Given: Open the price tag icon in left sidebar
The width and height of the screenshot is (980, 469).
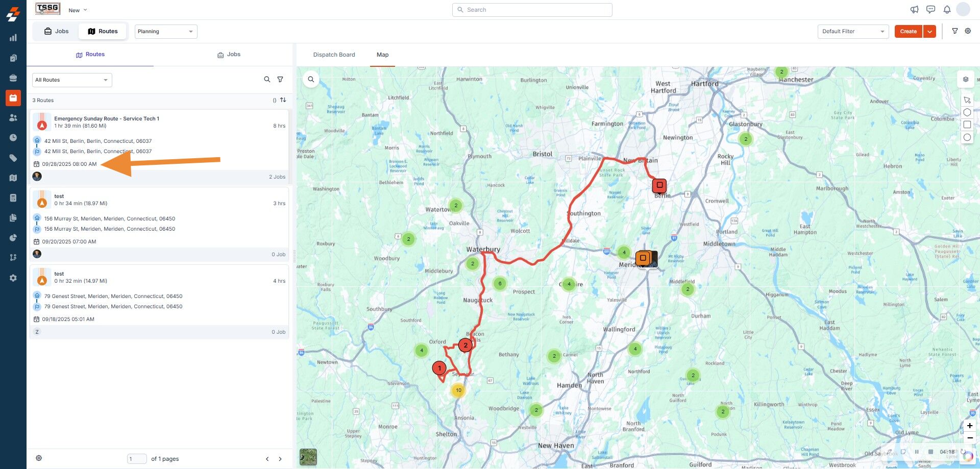Looking at the screenshot, I should [13, 158].
